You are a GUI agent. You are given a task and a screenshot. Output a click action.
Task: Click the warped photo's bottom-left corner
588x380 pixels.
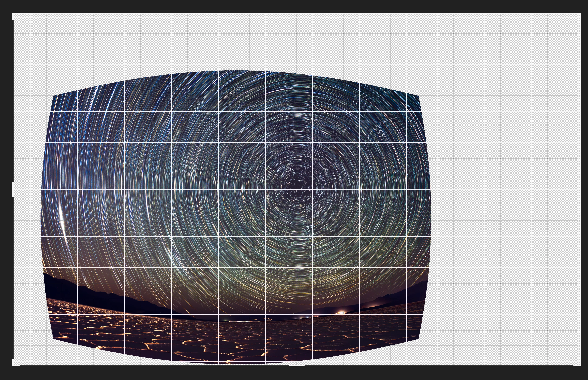click(54, 339)
